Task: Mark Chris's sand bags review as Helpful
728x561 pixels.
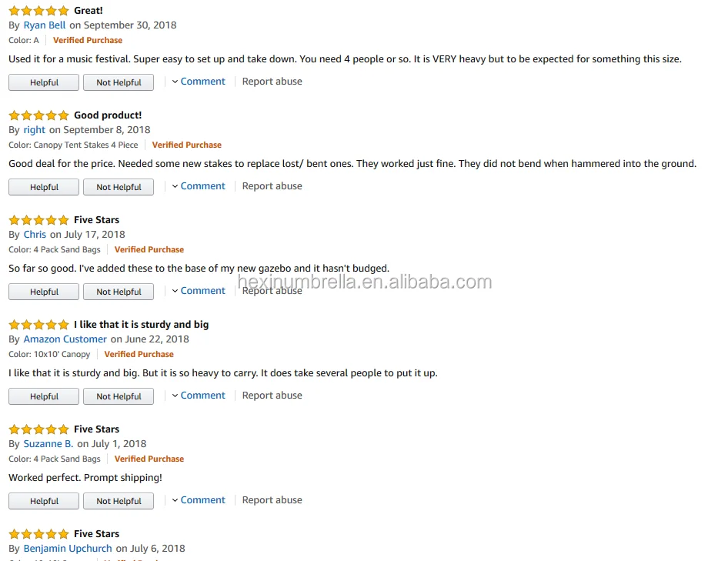Action: [x=44, y=292]
